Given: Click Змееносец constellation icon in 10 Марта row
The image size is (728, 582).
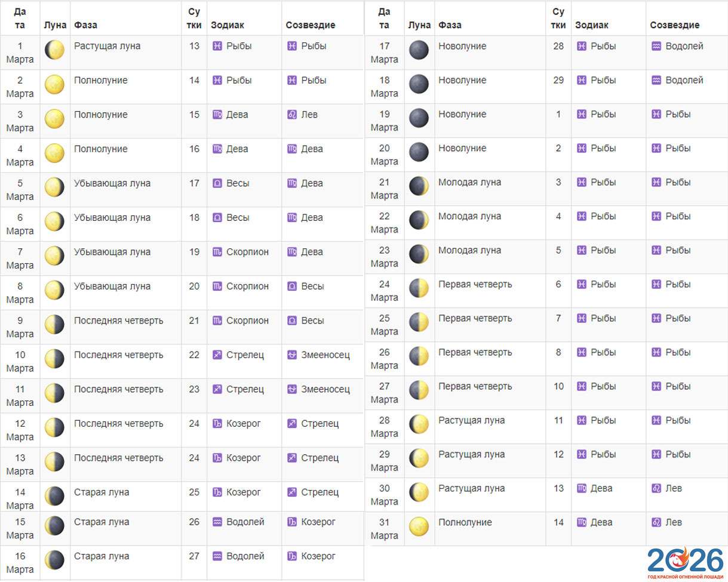Looking at the screenshot, I should click(x=292, y=355).
